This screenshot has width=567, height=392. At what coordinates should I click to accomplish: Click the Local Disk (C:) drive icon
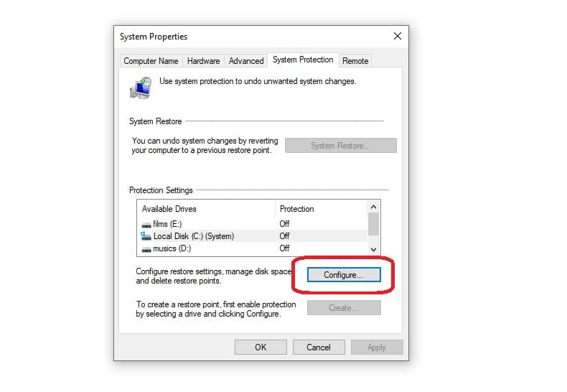(x=146, y=236)
